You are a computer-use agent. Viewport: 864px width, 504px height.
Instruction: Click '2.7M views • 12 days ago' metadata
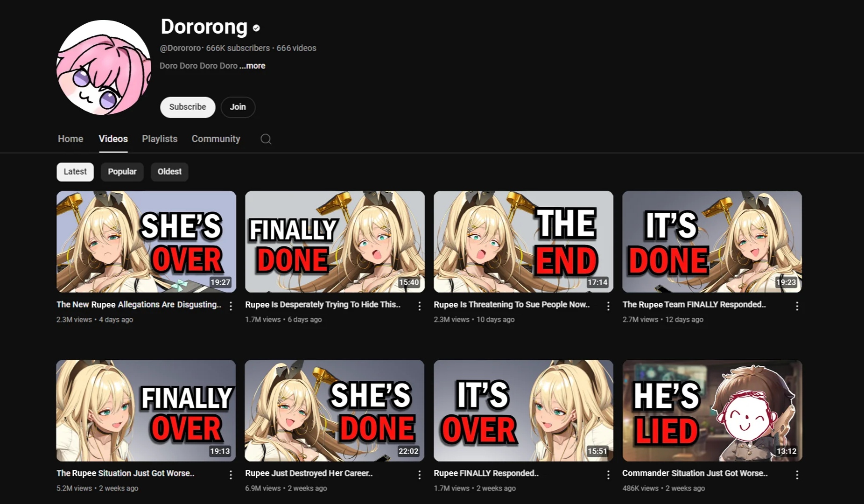pos(663,320)
